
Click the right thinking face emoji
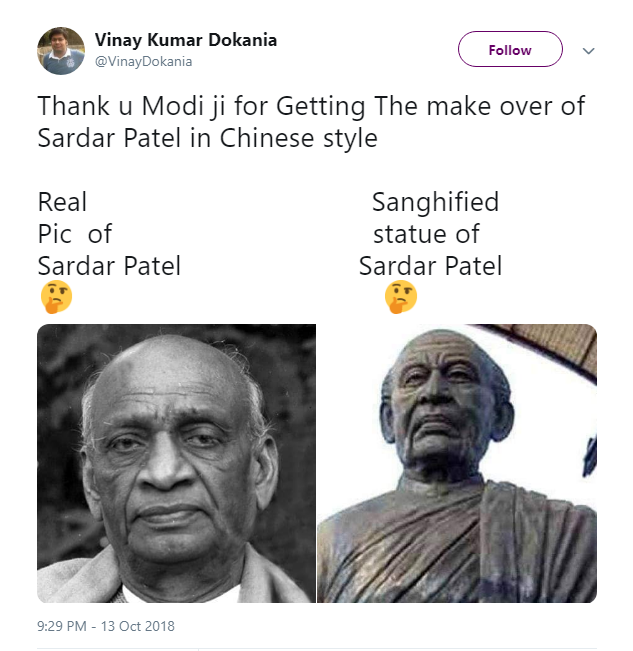(x=401, y=297)
